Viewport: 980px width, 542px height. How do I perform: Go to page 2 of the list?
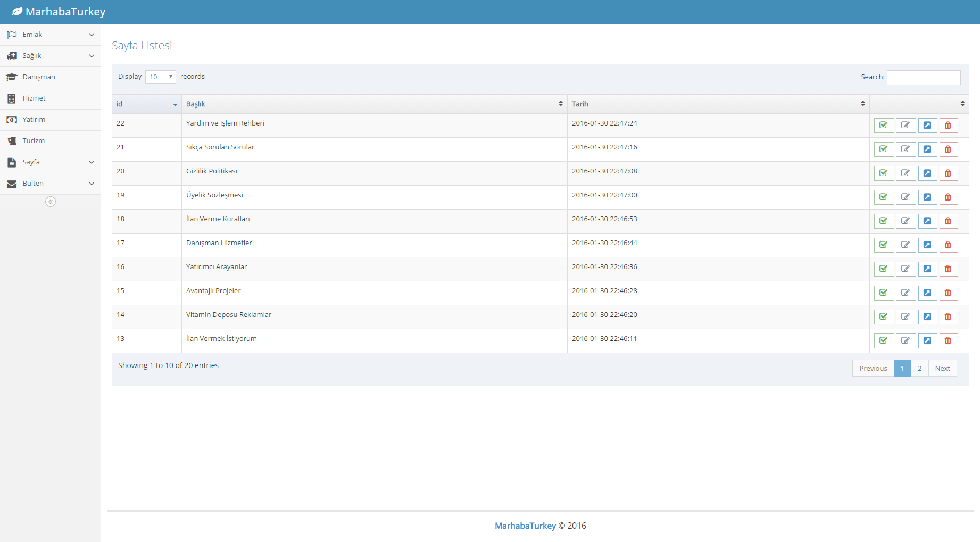[919, 368]
